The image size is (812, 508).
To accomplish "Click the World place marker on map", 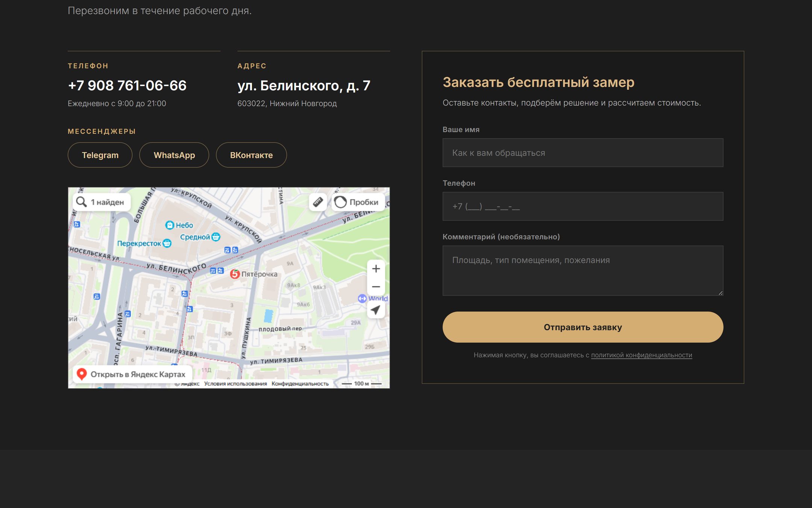I will tap(362, 298).
